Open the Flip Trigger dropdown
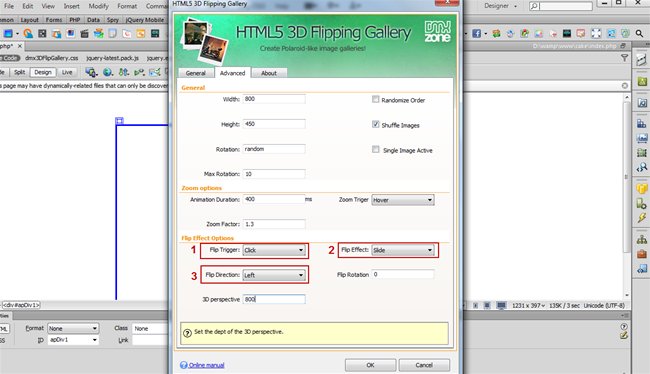Viewport: 650px width, 374px height. click(274, 250)
